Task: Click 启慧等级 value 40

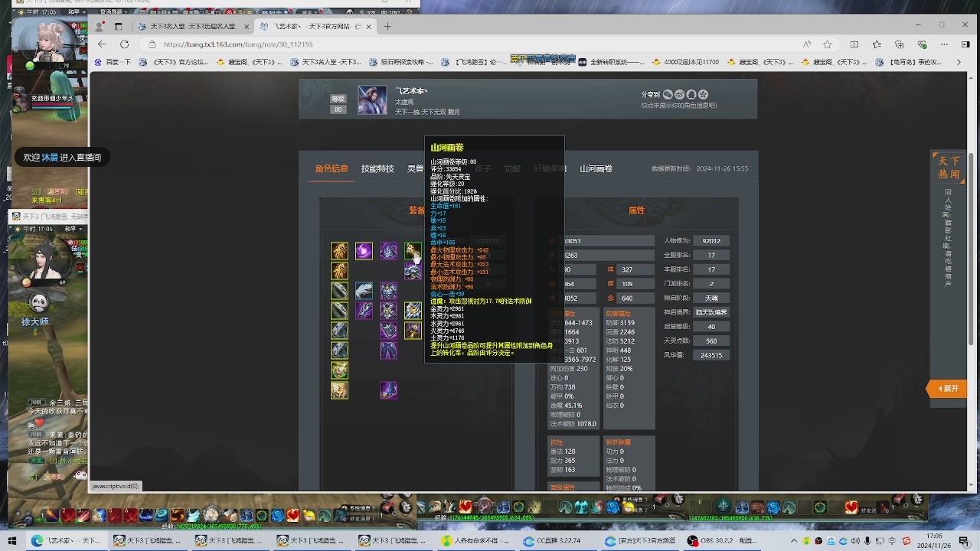Action: pyautogui.click(x=711, y=327)
